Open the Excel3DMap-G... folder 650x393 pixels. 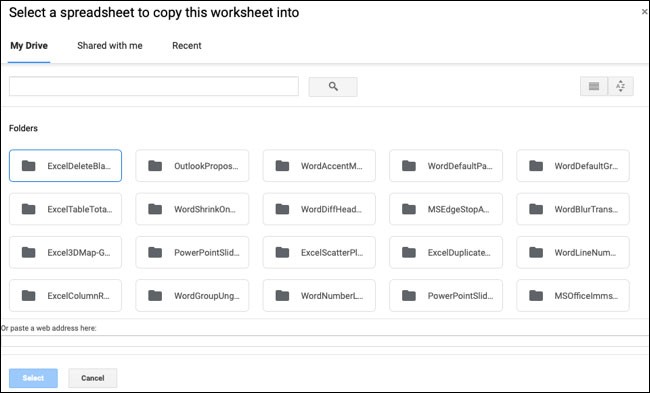tap(65, 252)
